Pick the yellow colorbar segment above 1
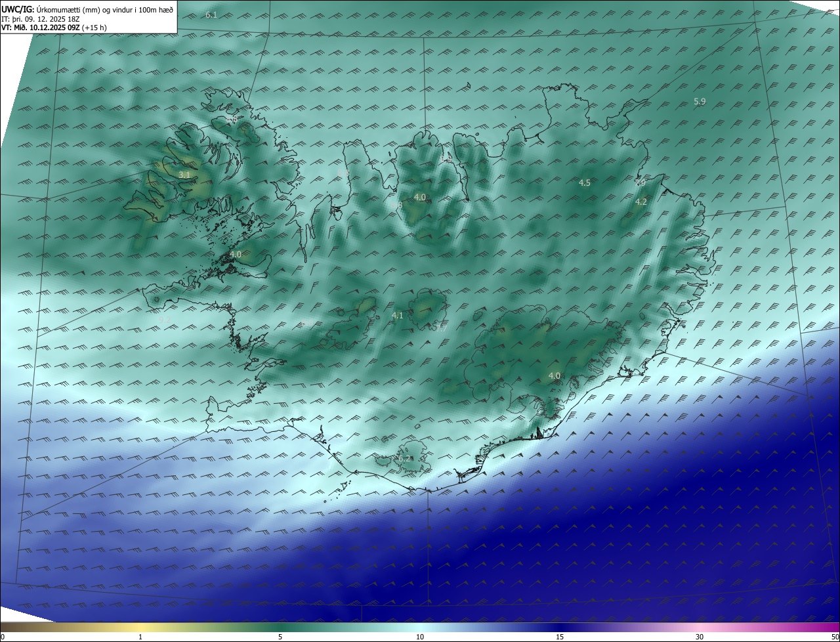Image resolution: width=840 pixels, height=642 pixels. click(140, 627)
